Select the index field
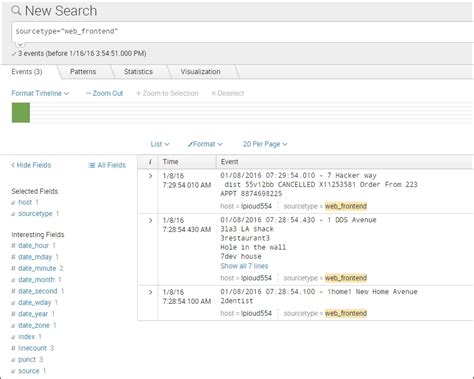 pos(26,336)
